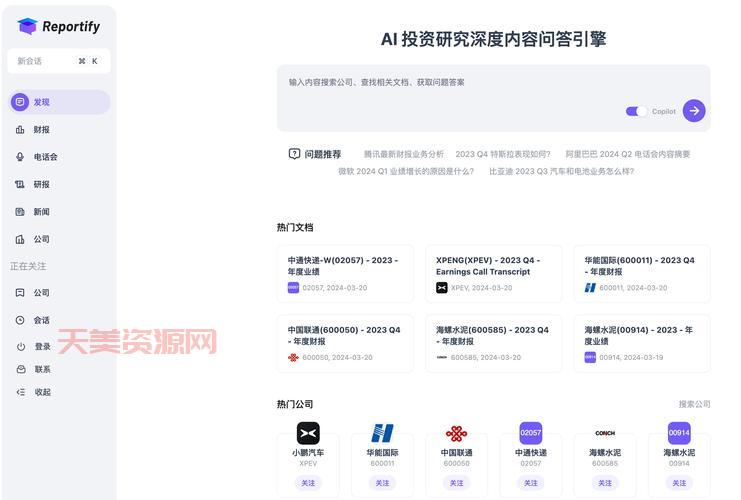Open 会话 conversation history
The width and height of the screenshot is (741, 500).
[x=41, y=320]
